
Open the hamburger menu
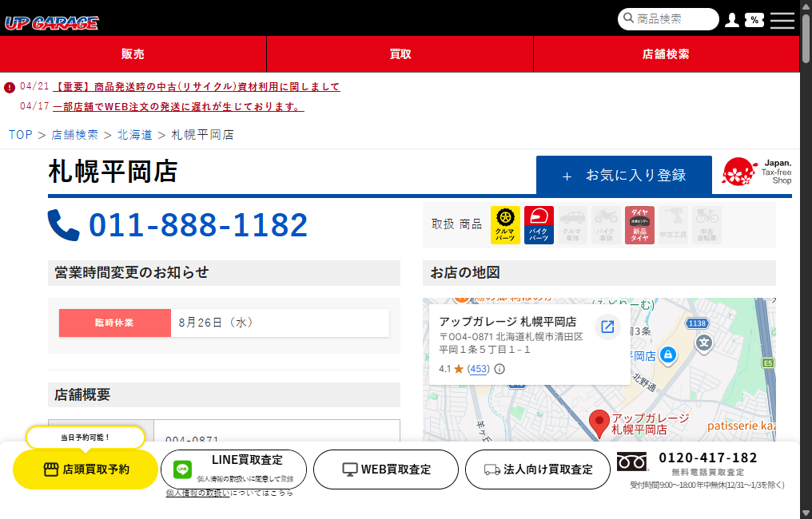(x=782, y=20)
